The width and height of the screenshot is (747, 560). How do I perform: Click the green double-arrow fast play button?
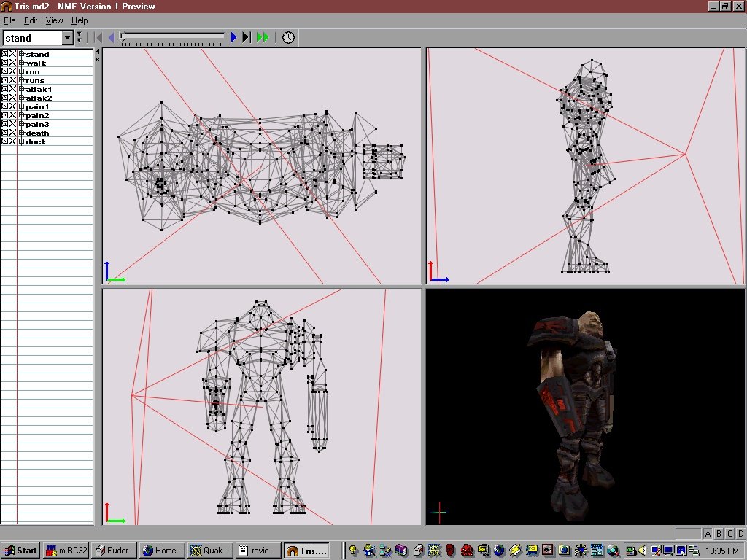pos(263,38)
